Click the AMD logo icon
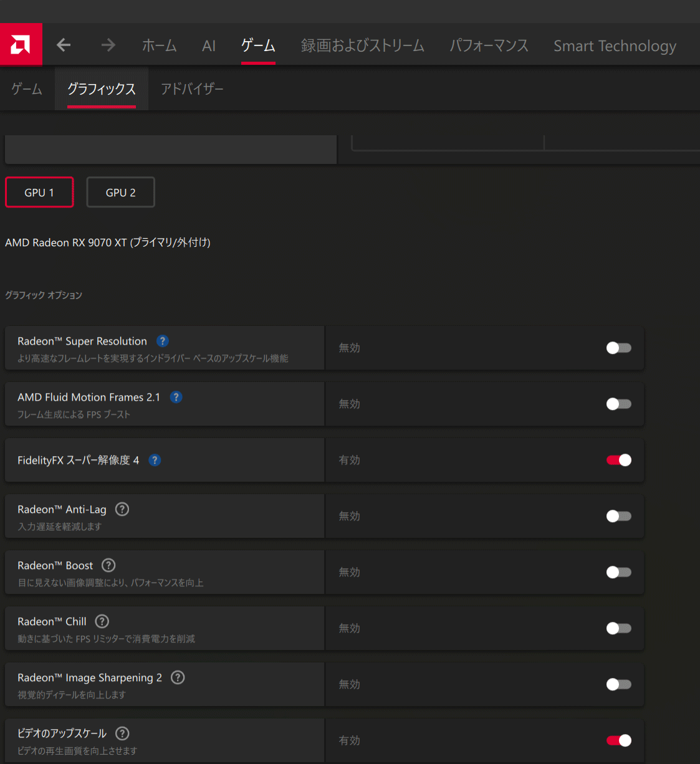This screenshot has width=700, height=764. 21,45
